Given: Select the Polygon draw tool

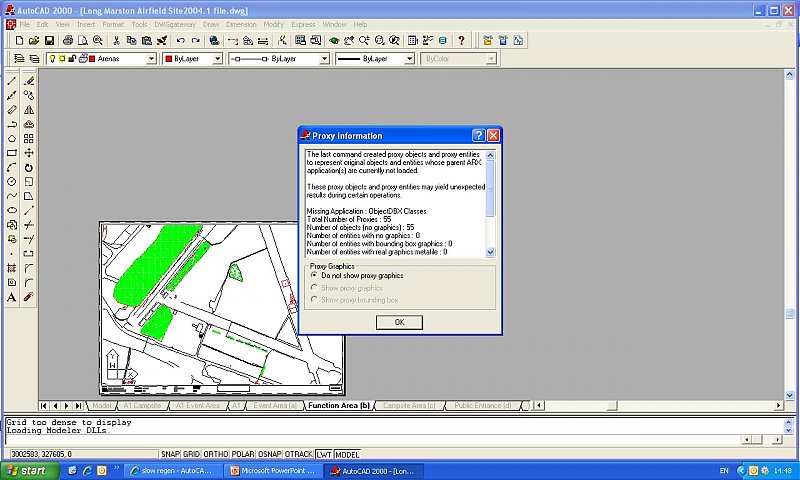Looking at the screenshot, I should point(12,139).
